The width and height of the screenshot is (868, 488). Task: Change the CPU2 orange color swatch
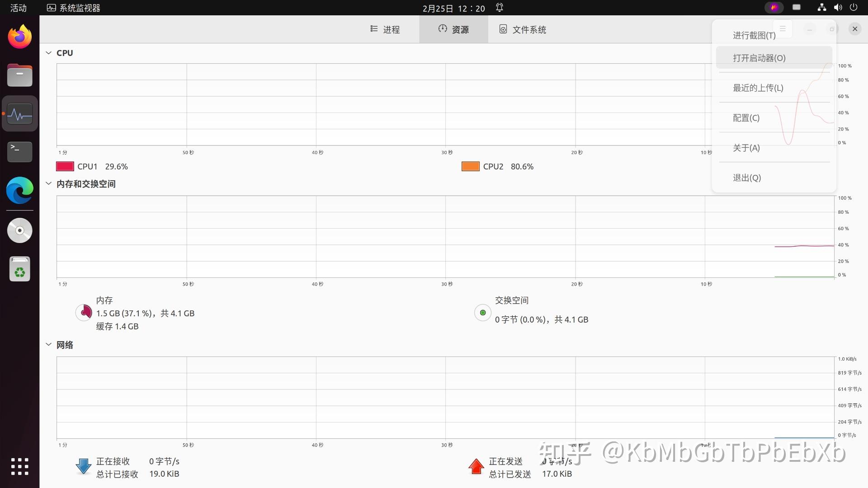click(470, 166)
